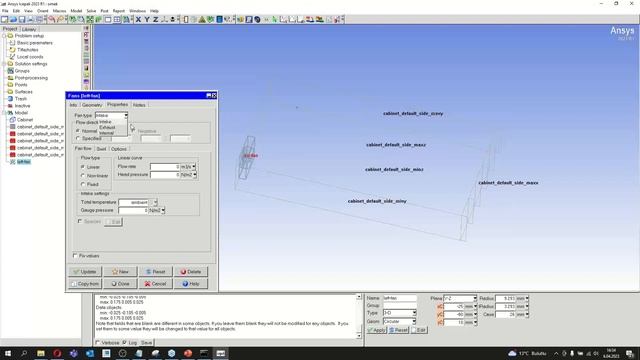The height and width of the screenshot is (360, 640).
Task: Switch to Options sub-tab
Action: [x=119, y=149]
